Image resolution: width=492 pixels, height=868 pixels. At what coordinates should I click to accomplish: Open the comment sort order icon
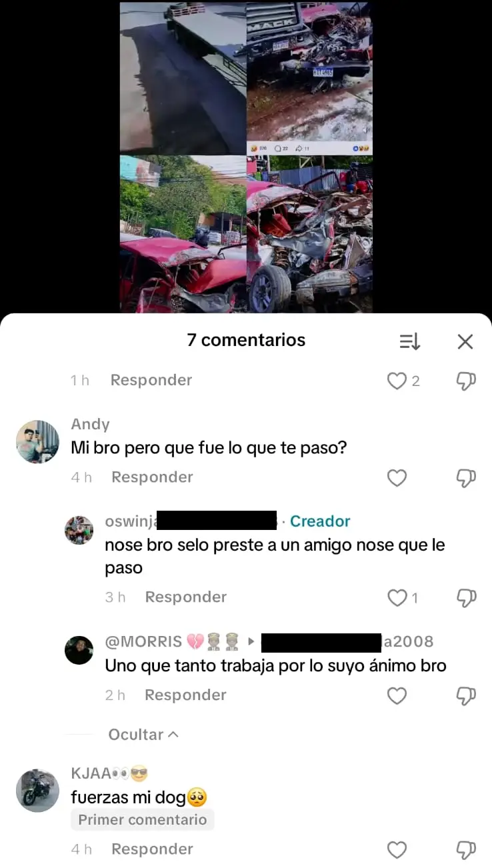pos(409,341)
